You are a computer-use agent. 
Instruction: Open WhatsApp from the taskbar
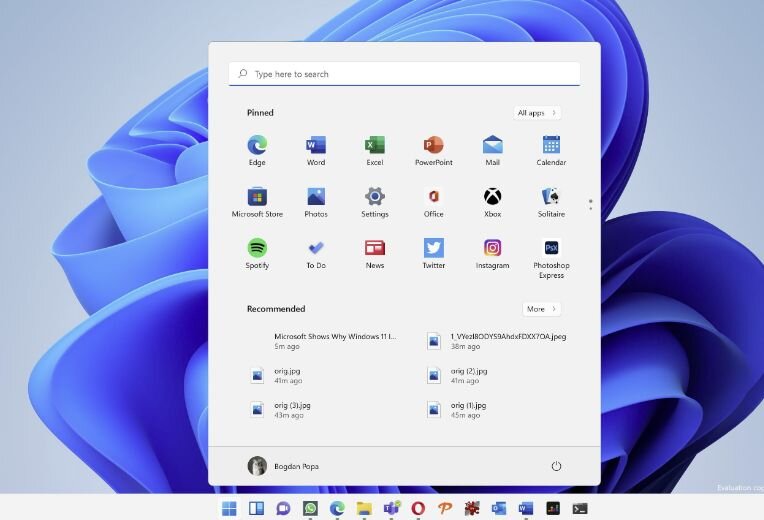pos(310,508)
